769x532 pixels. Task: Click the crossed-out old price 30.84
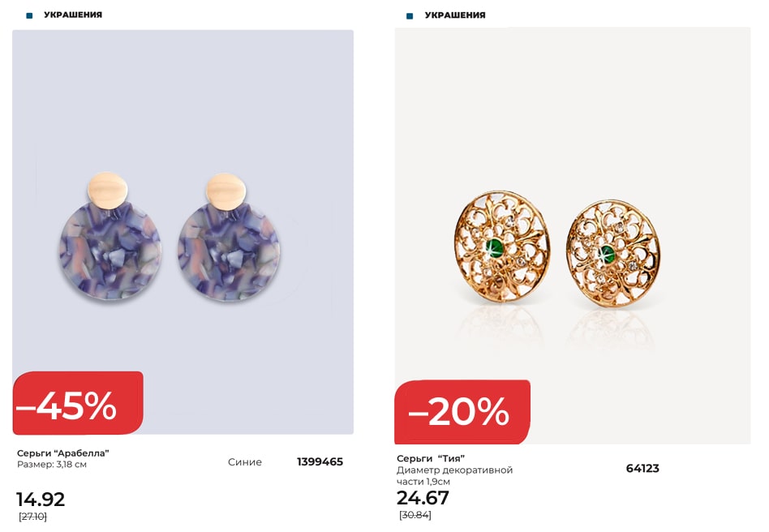click(415, 515)
